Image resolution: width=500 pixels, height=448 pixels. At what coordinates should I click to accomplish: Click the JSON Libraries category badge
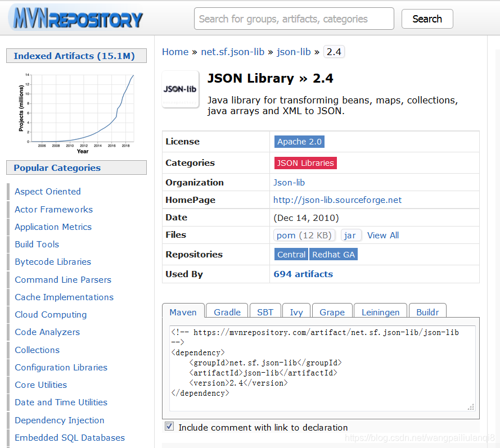click(305, 162)
